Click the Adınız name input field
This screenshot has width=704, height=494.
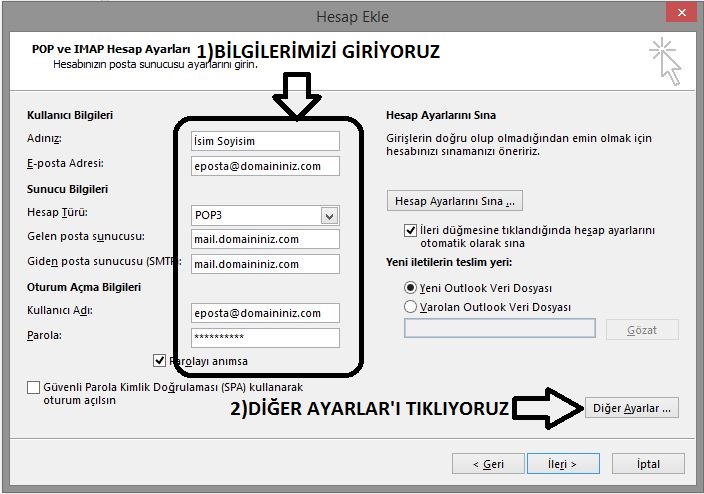[x=265, y=141]
